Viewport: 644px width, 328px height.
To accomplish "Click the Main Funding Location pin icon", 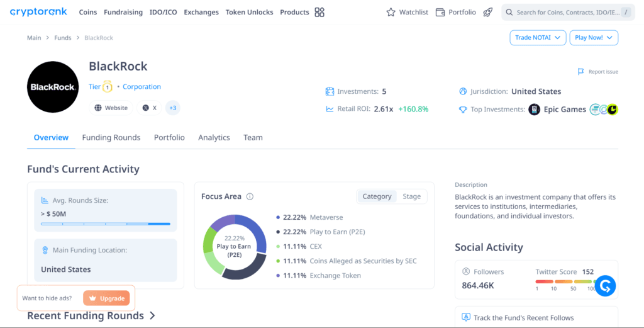I will [x=45, y=250].
